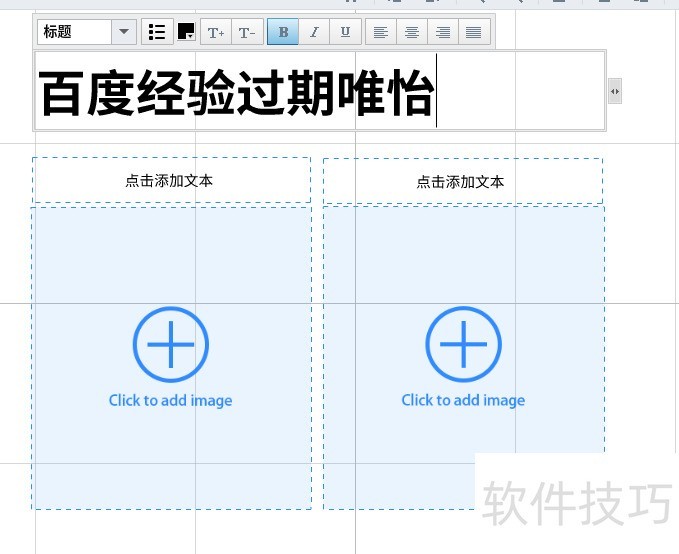Click right 点击添加文本 placeholder
Image resolution: width=679 pixels, height=554 pixels.
[x=461, y=182]
